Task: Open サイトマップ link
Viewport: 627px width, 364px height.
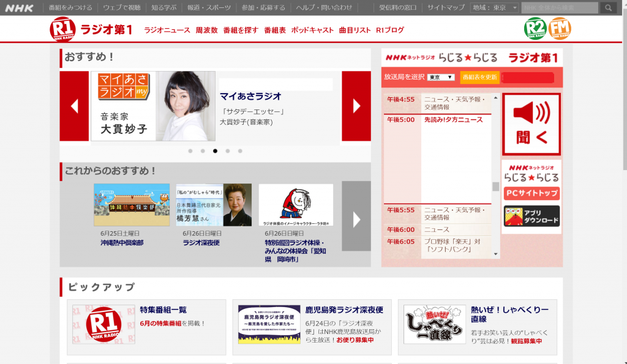Action: point(446,7)
